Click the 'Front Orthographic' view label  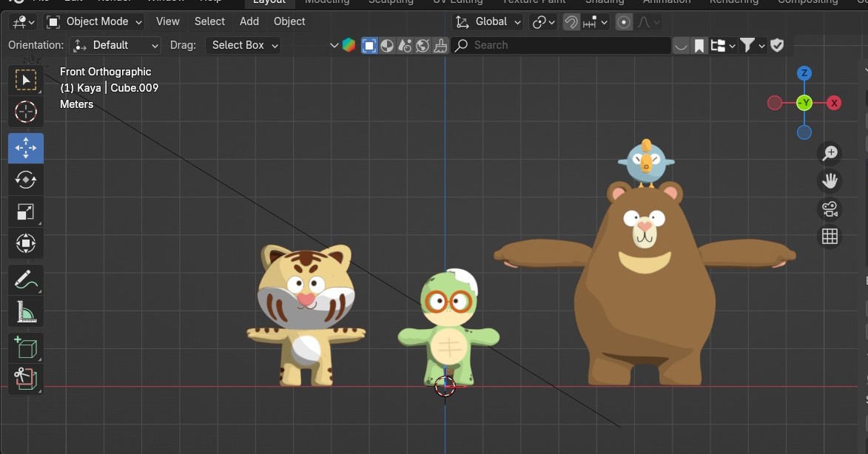(105, 71)
